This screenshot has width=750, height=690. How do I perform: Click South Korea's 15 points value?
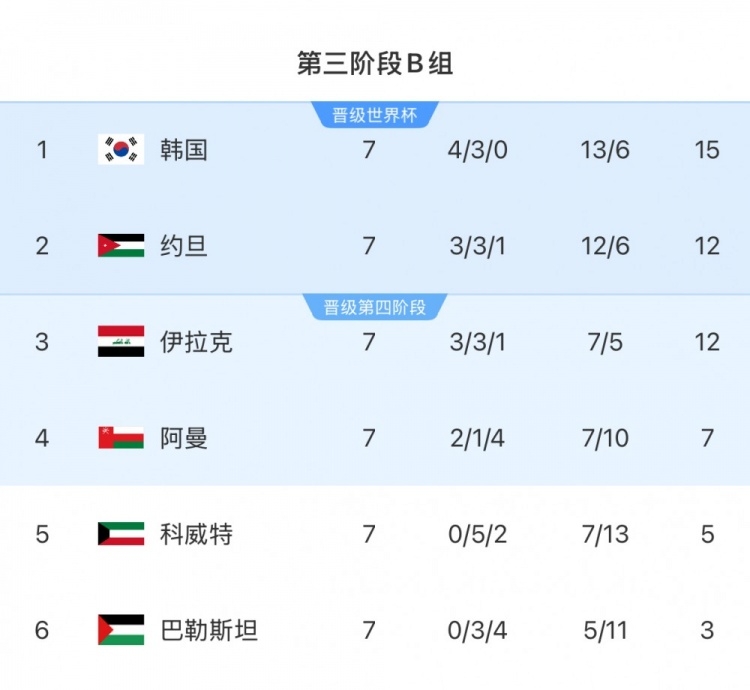[x=706, y=150]
